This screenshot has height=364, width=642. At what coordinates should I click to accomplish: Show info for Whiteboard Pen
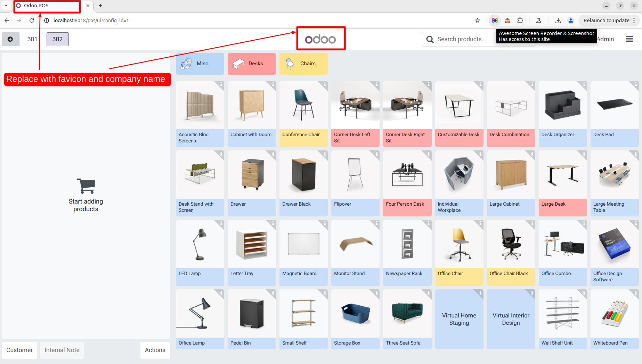coord(635,293)
